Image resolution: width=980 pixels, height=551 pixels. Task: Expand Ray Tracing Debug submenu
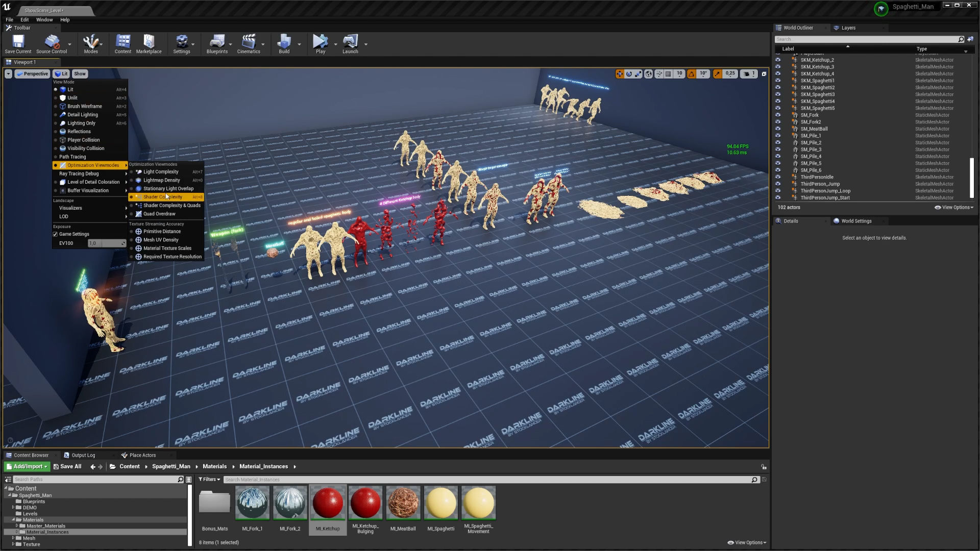click(90, 173)
